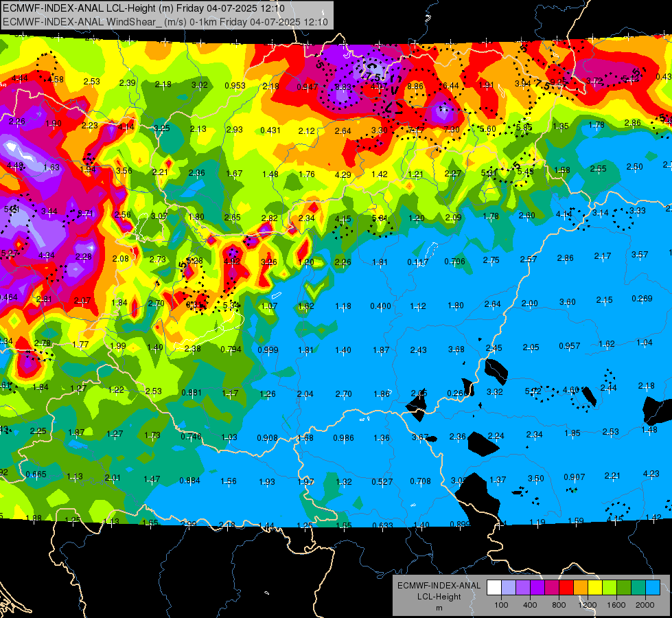Click the legend tick label 800

[559, 605]
